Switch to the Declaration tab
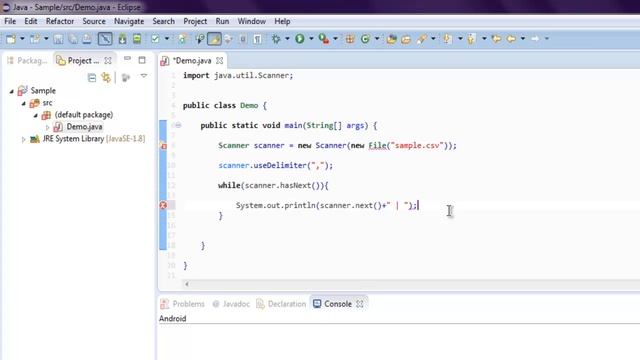The width and height of the screenshot is (640, 360). pyautogui.click(x=281, y=304)
